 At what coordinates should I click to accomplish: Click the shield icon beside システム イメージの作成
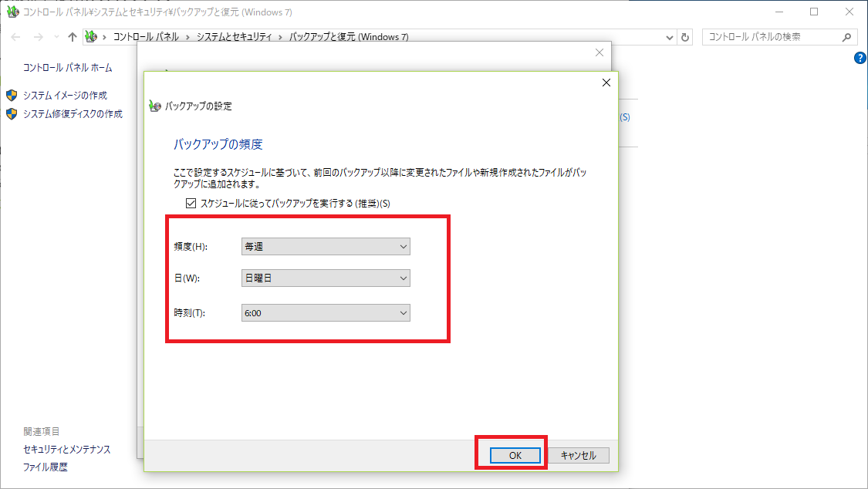coord(12,95)
